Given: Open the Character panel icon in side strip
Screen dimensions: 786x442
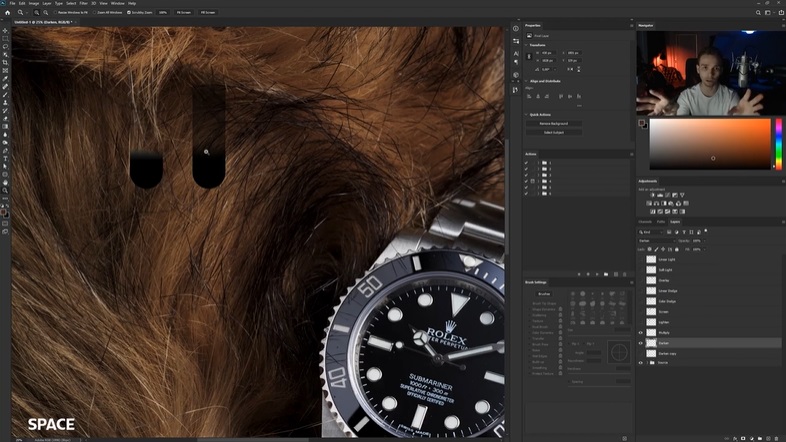Looking at the screenshot, I should (x=516, y=53).
